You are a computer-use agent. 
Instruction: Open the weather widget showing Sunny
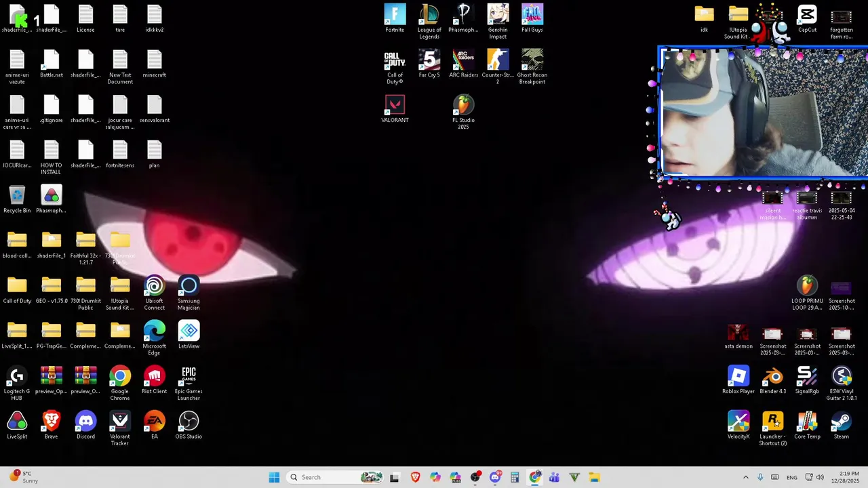[23, 477]
